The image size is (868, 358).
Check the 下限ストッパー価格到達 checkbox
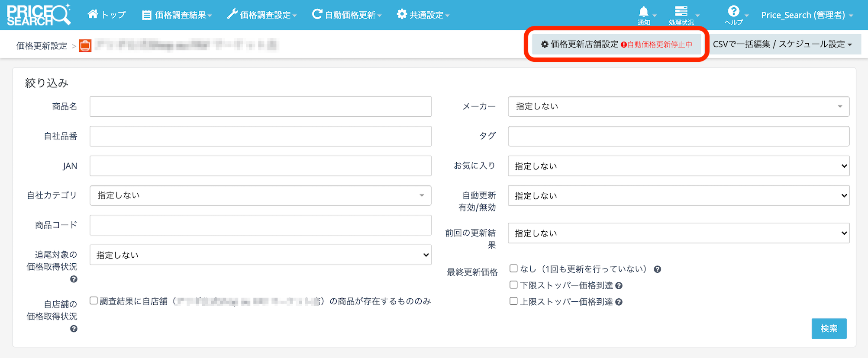[513, 285]
